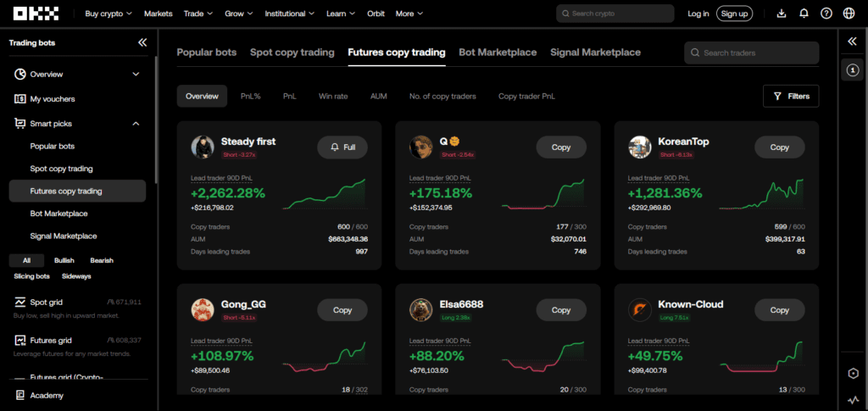Click the OKX logo
This screenshot has width=868, height=411.
[x=37, y=14]
